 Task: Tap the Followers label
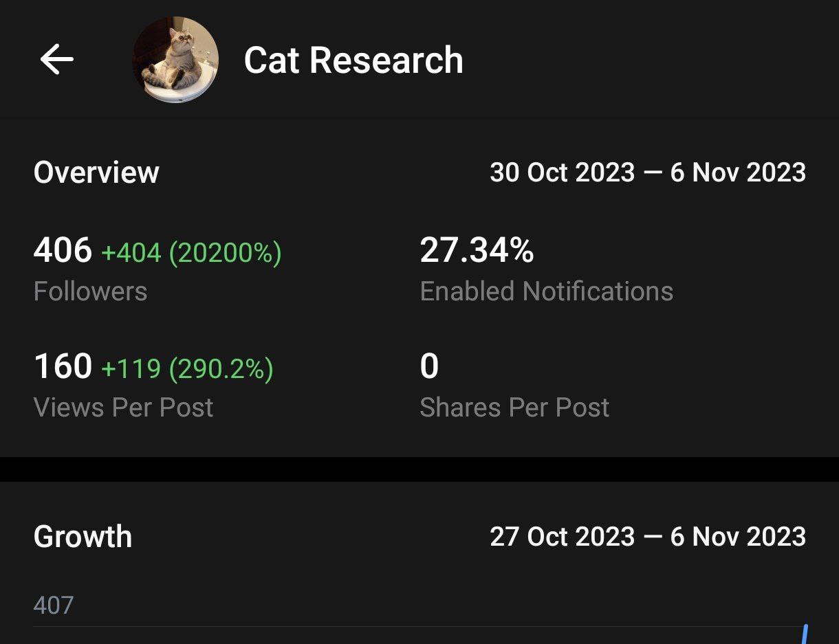click(x=90, y=291)
